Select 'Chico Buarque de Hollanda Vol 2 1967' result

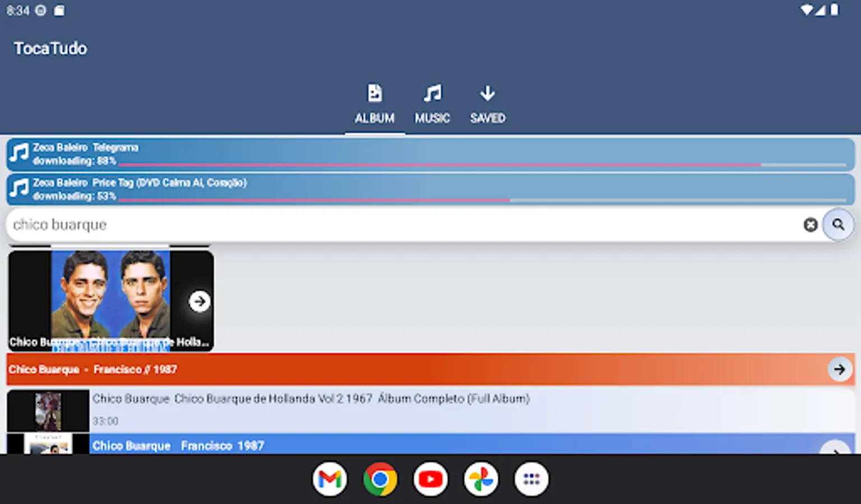[430, 410]
